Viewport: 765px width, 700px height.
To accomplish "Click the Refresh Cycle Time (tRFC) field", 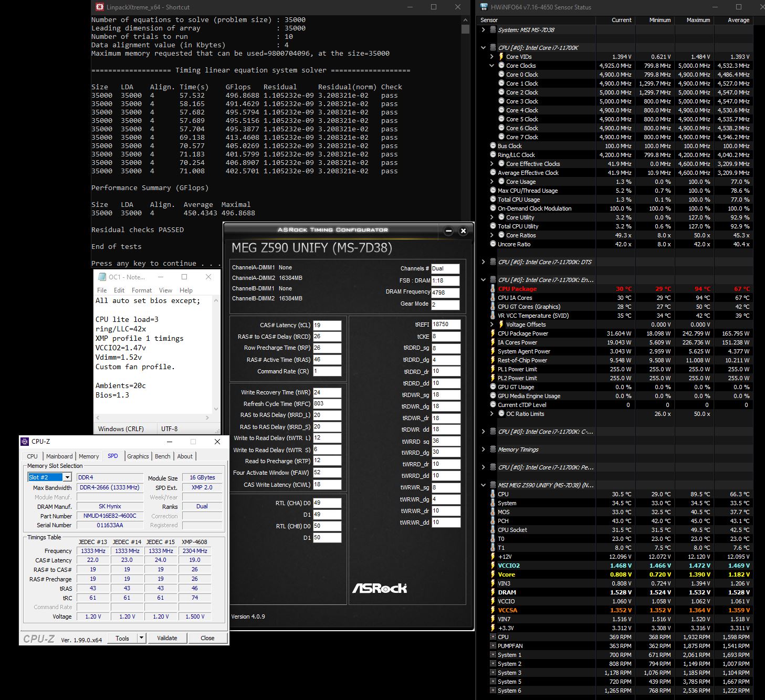I will (x=327, y=404).
